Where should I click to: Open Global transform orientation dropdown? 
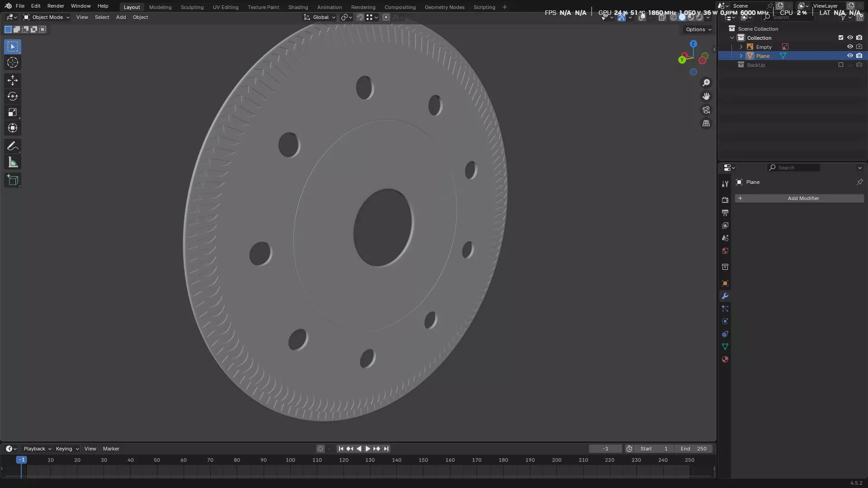pos(320,17)
